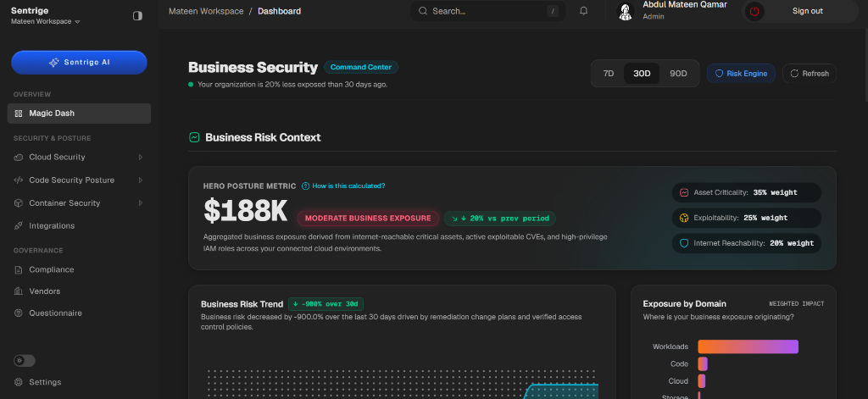Focus the Search input field
Image resolution: width=868 pixels, height=399 pixels.
coord(487,11)
